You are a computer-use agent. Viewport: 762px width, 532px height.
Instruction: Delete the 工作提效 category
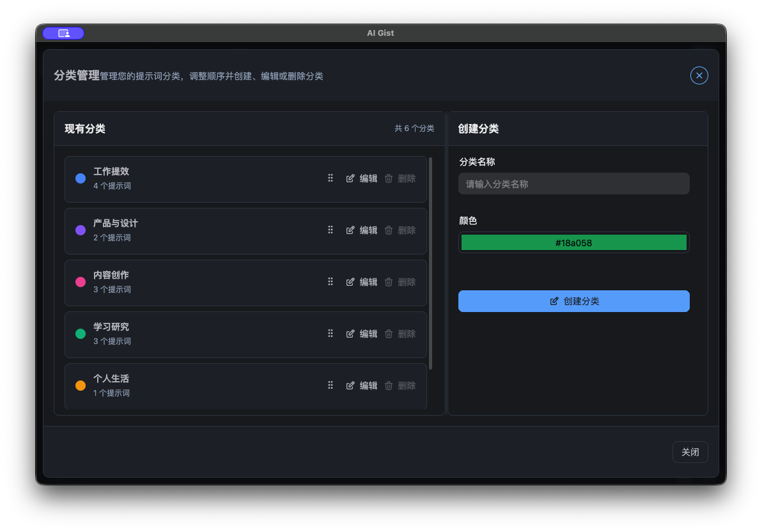pos(400,178)
